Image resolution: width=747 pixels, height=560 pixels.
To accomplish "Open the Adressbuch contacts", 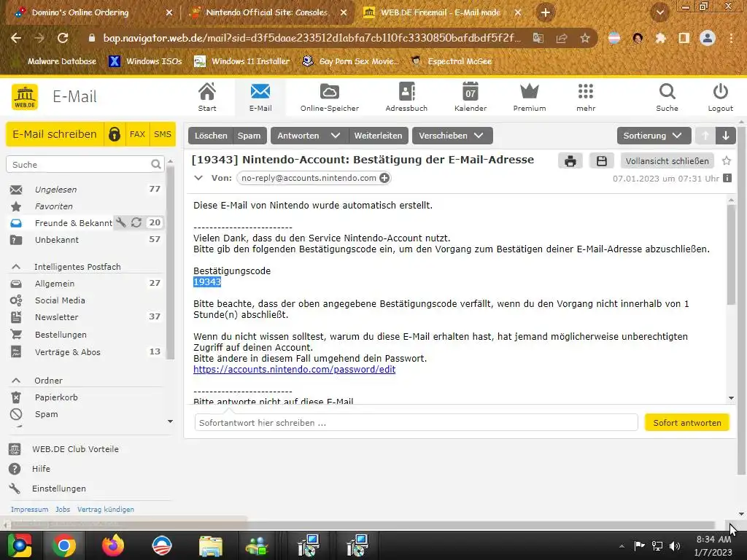I will (x=406, y=97).
